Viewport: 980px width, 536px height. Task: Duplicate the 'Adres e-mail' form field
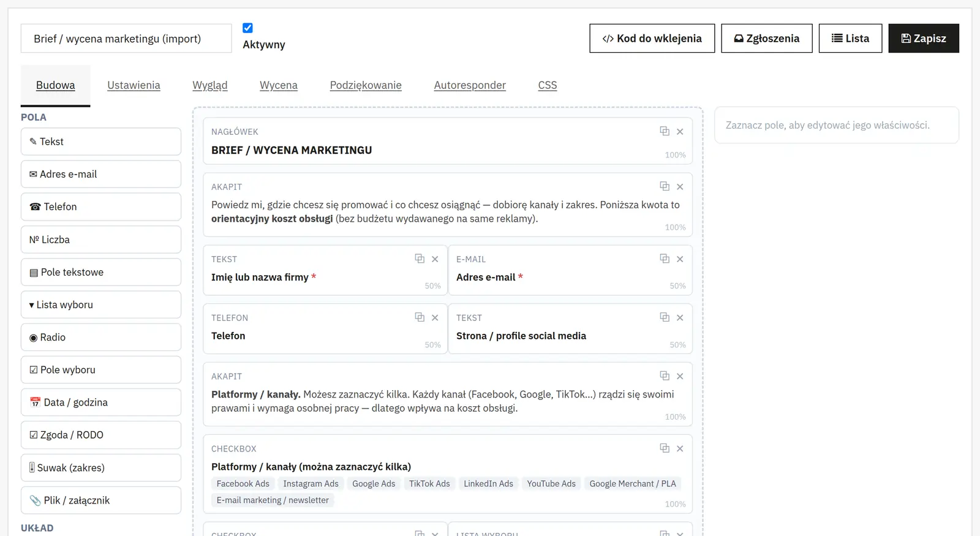tap(665, 259)
